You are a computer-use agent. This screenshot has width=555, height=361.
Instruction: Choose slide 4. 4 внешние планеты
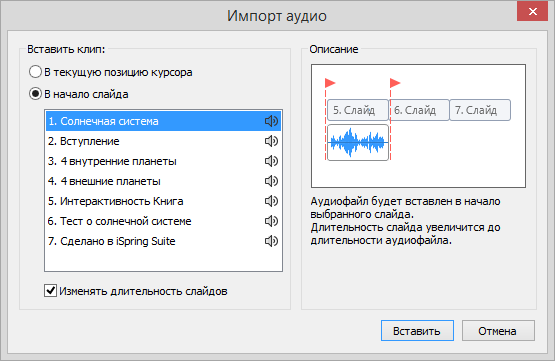(163, 181)
